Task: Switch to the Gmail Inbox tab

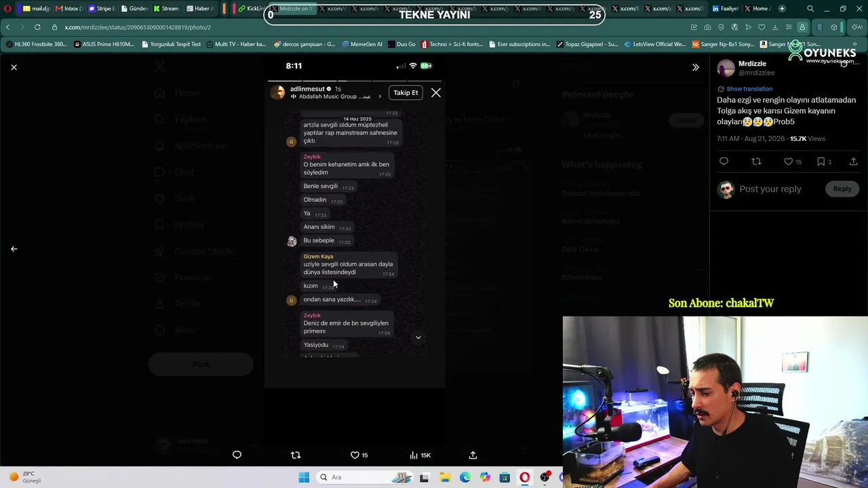Action: coord(68,9)
